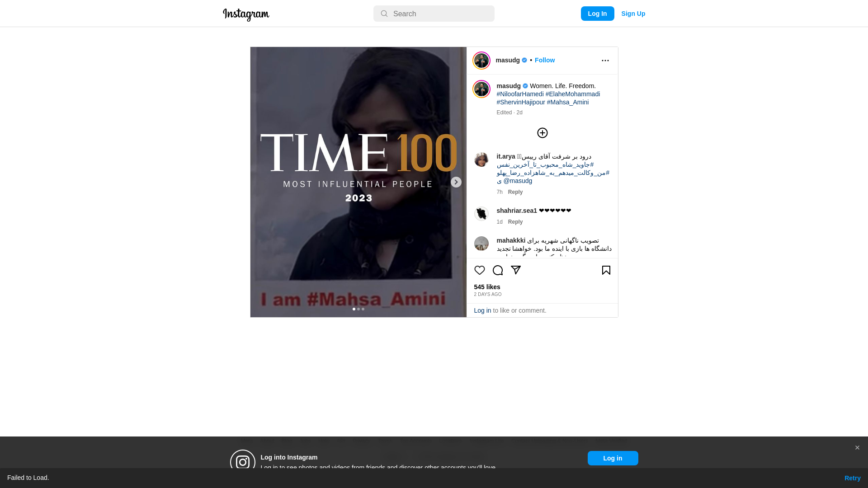Share post via paper plane icon

(515, 270)
